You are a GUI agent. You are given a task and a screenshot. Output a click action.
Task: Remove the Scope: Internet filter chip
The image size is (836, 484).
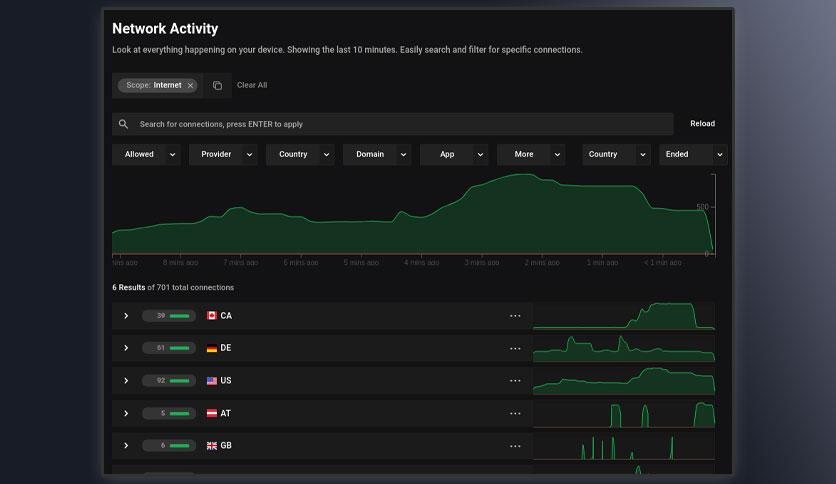click(x=190, y=85)
